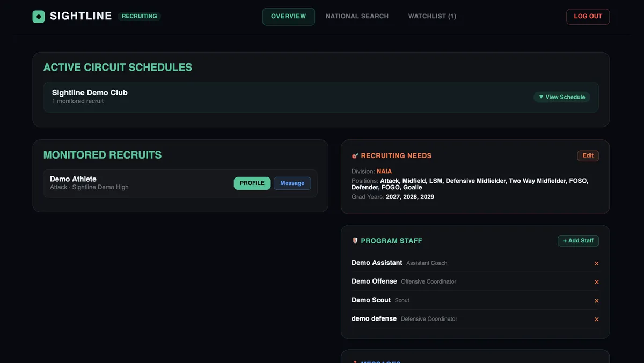The image size is (644, 363).
Task: Click the Log Out button
Action: 588,17
